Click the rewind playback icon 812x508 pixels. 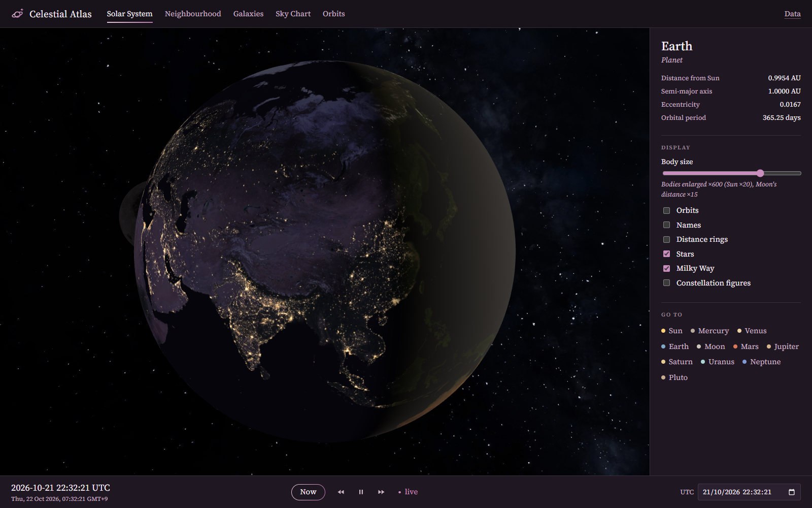(x=341, y=492)
